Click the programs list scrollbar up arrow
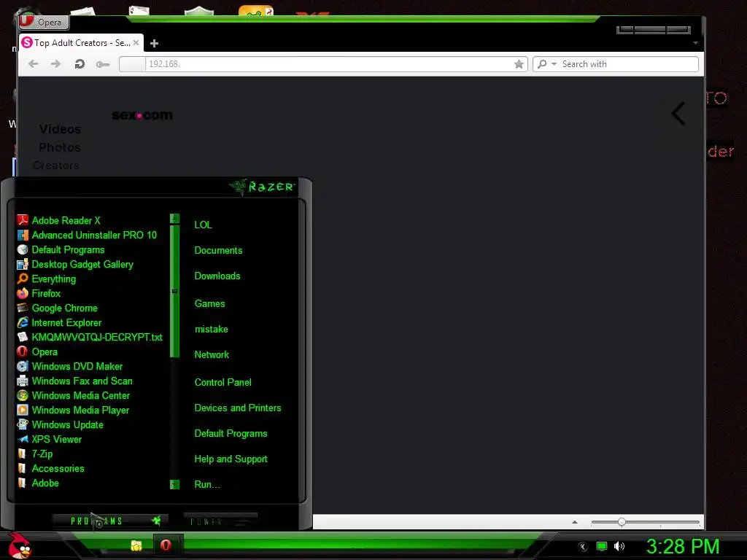This screenshot has height=560, width=747. (x=175, y=219)
